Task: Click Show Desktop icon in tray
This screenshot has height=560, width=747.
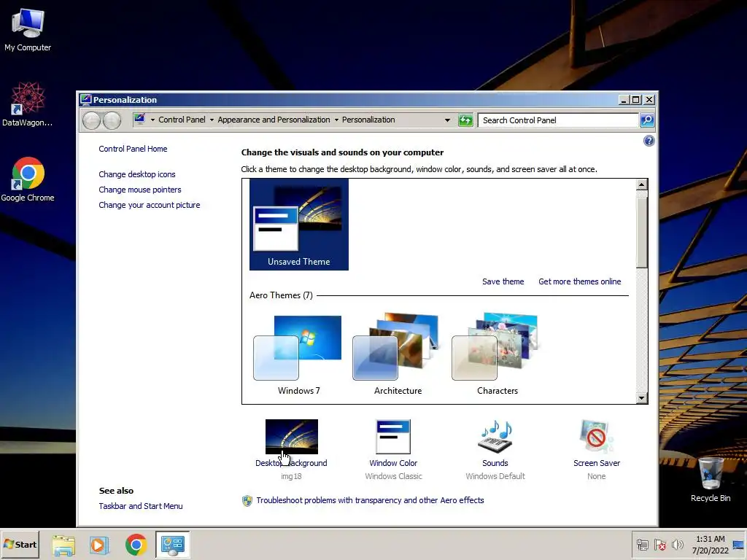Action: [x=738, y=545]
